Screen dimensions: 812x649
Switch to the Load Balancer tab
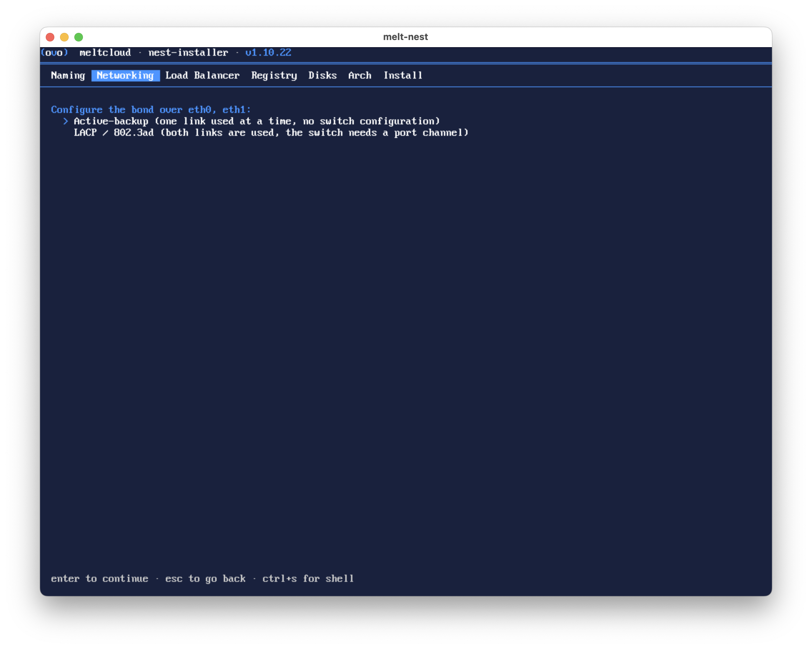[x=202, y=75]
